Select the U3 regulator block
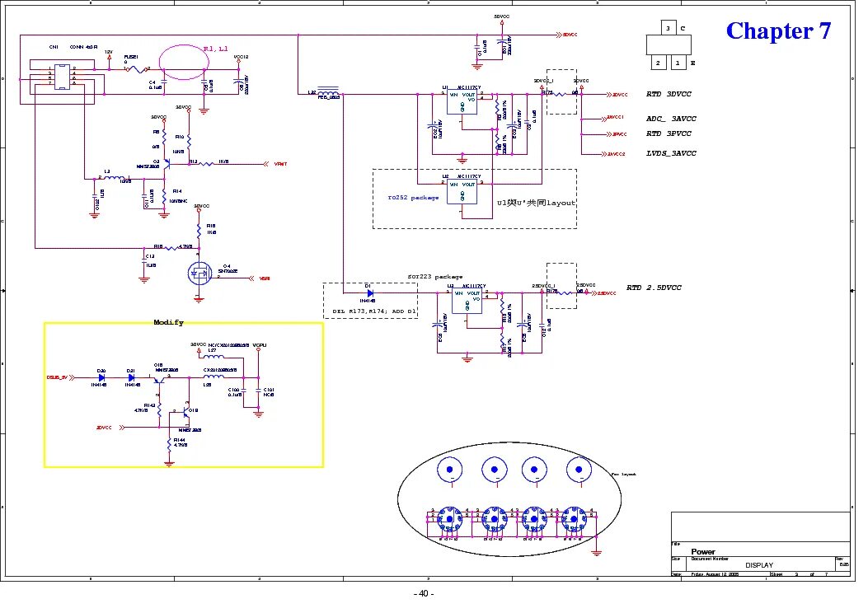This screenshot has width=868, height=613. pos(467,302)
